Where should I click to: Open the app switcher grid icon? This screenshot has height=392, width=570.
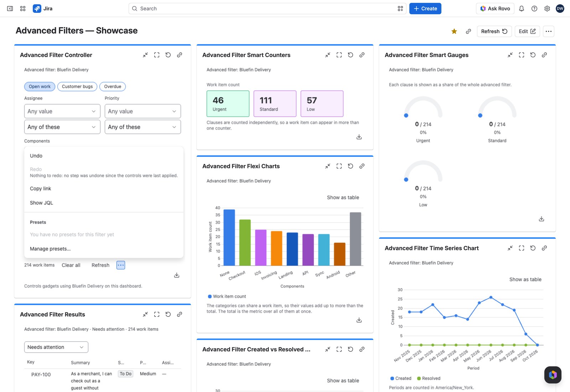pos(23,9)
